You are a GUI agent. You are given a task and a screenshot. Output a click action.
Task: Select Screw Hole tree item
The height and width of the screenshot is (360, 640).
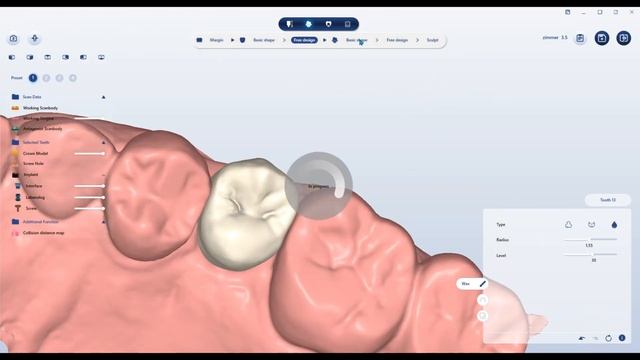tap(33, 164)
